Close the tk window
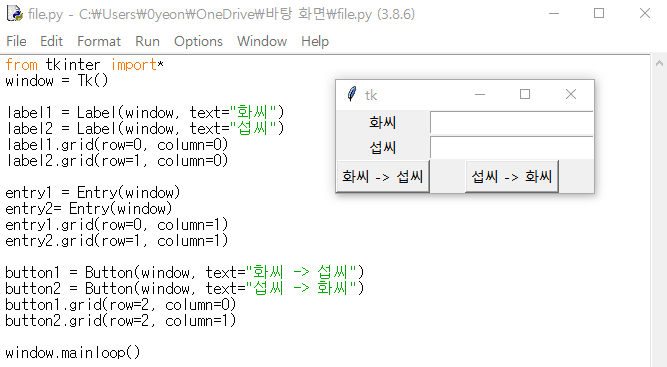This screenshot has height=367, width=667. (x=571, y=94)
